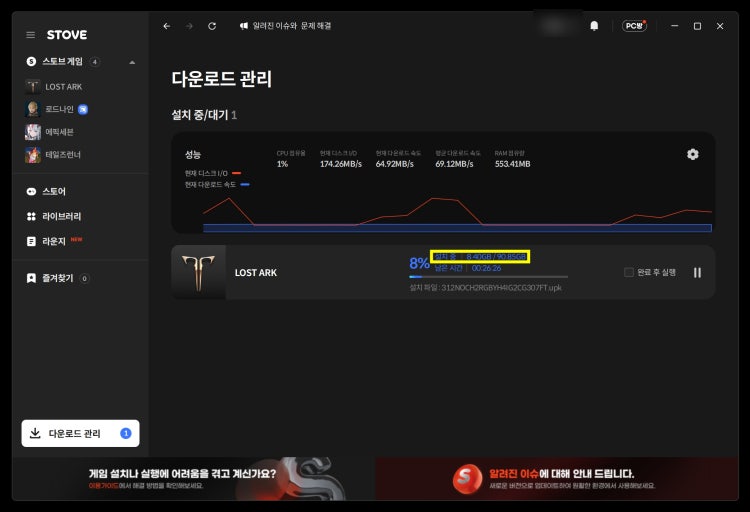Viewport: 750px width, 512px height.
Task: Open performance settings gear icon
Action: pyautogui.click(x=693, y=154)
